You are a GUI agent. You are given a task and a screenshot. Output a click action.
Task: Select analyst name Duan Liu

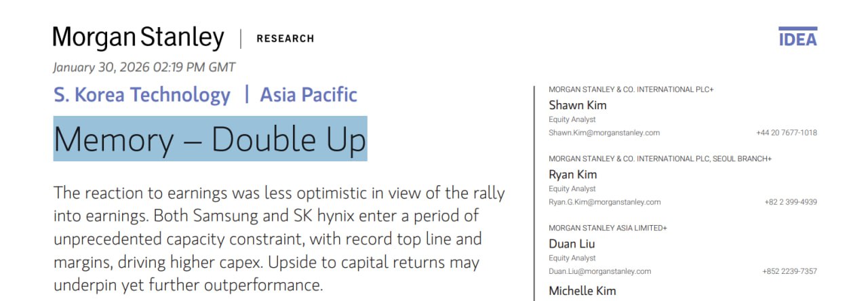click(572, 243)
